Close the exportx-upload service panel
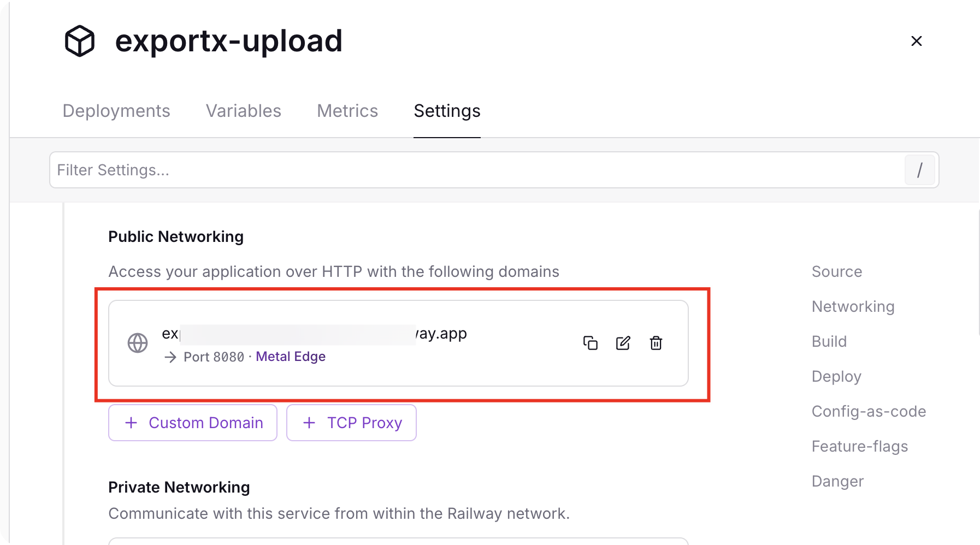The image size is (980, 545). [917, 41]
